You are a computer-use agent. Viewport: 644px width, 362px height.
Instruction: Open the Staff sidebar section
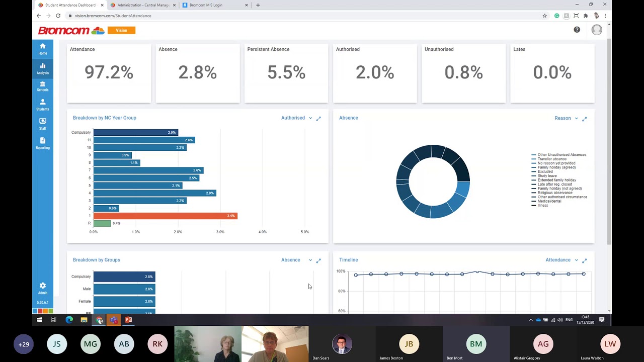coord(43,124)
